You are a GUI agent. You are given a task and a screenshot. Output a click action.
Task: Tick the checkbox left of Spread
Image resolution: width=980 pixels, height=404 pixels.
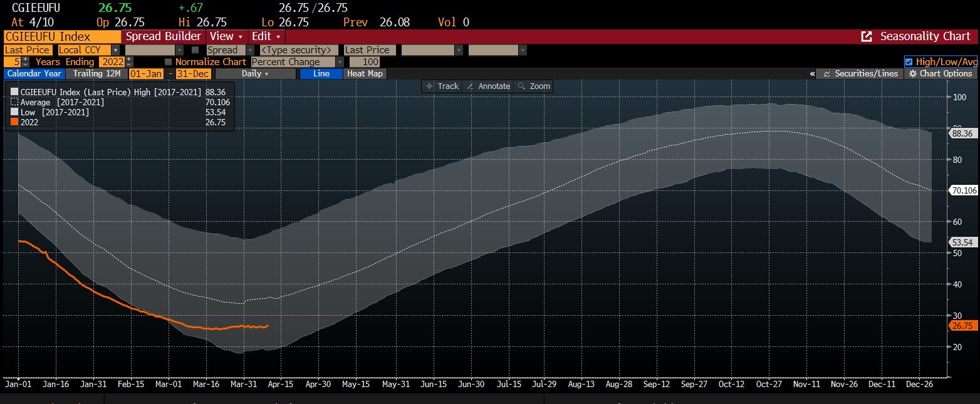195,50
